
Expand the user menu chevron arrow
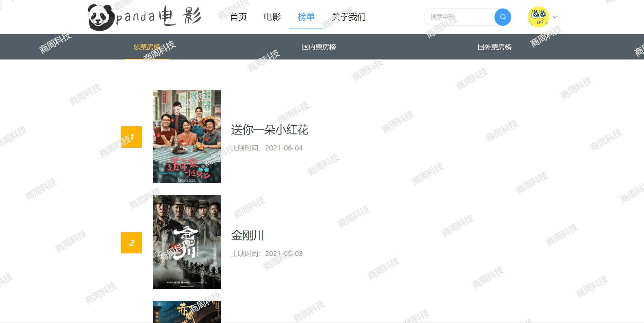[555, 17]
